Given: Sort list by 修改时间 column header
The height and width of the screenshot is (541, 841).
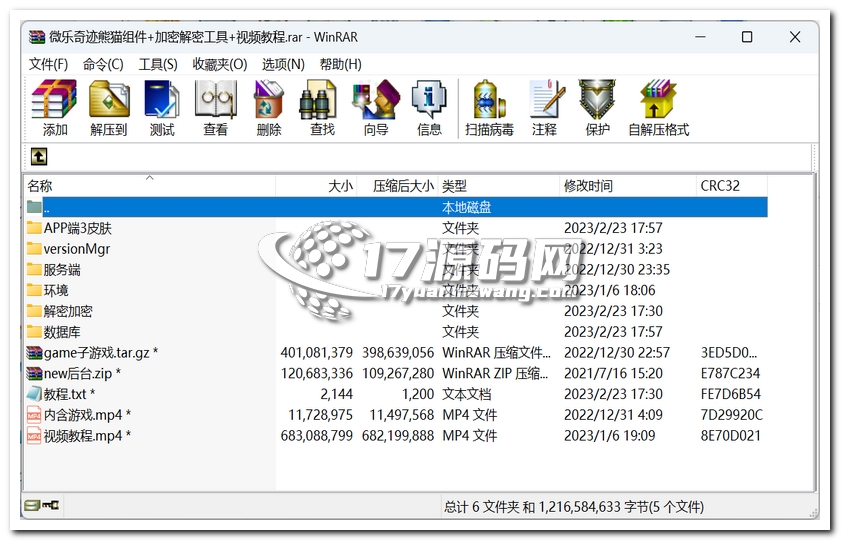Looking at the screenshot, I should [x=588, y=186].
